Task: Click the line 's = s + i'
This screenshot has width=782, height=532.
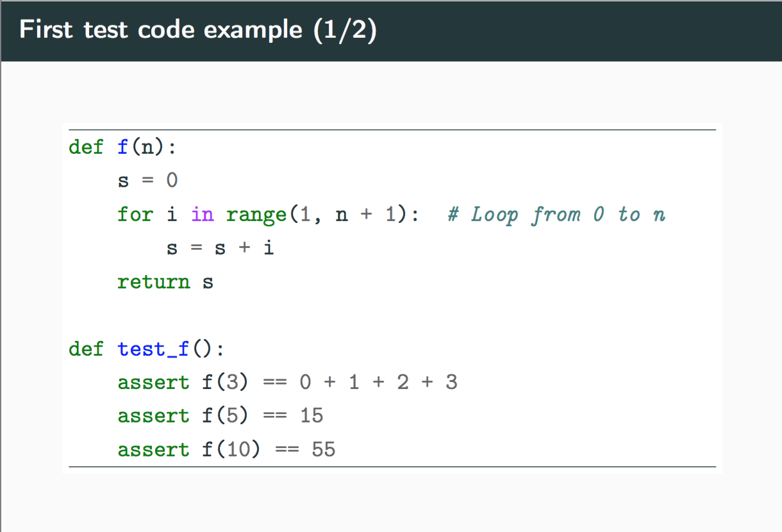Action: pyautogui.click(x=220, y=249)
